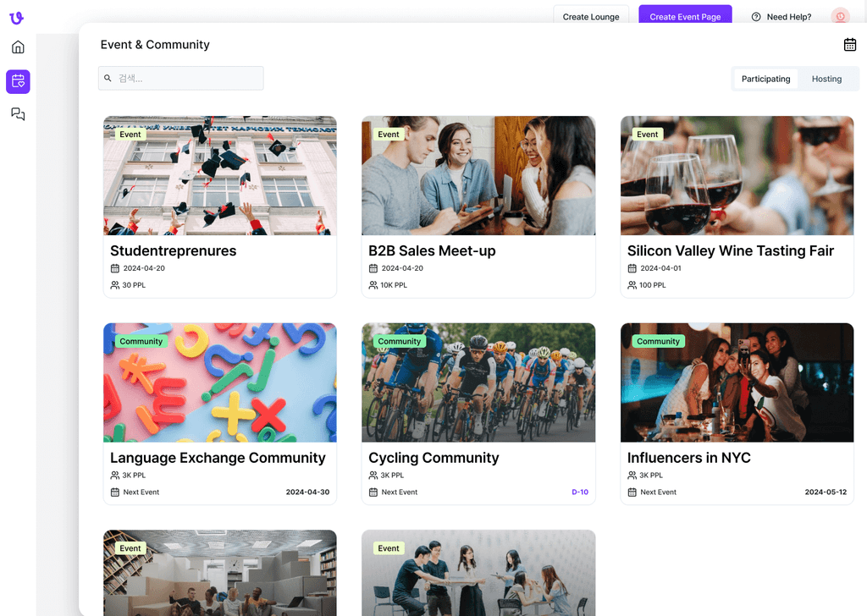Click the Event badge on Studentreprenures card
The height and width of the screenshot is (616, 867).
pos(130,134)
